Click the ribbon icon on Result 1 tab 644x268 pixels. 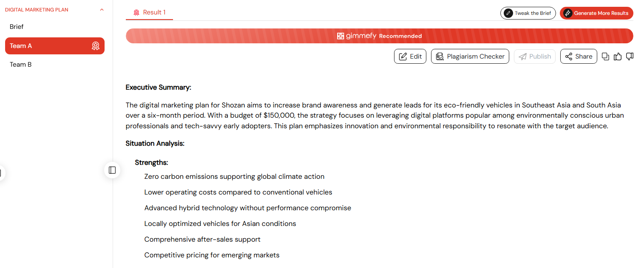tap(136, 13)
